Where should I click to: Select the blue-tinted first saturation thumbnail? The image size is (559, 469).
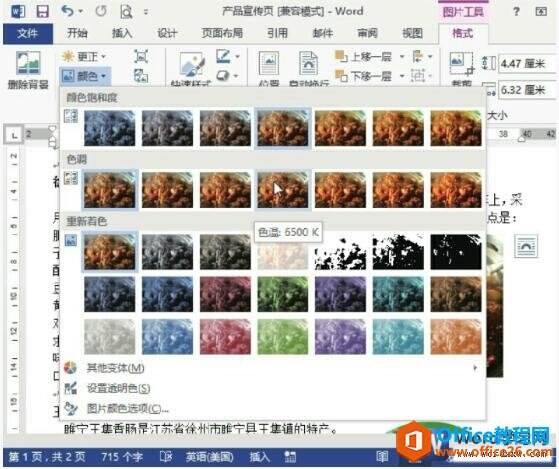click(109, 128)
